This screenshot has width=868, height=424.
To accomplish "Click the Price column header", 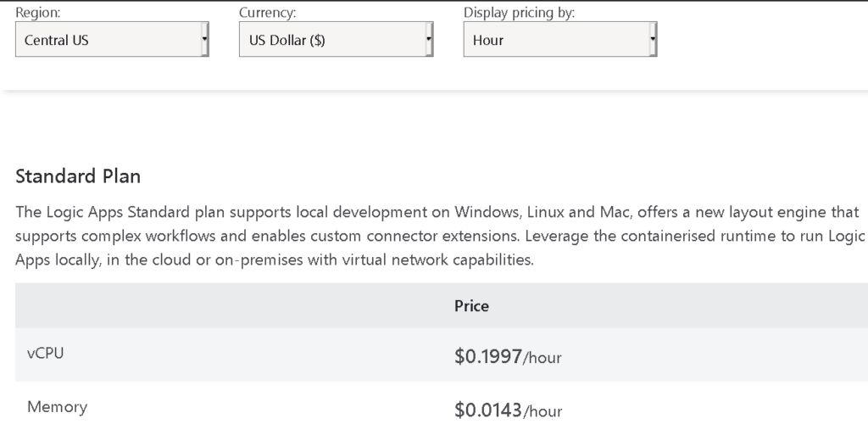I will pyautogui.click(x=471, y=306).
